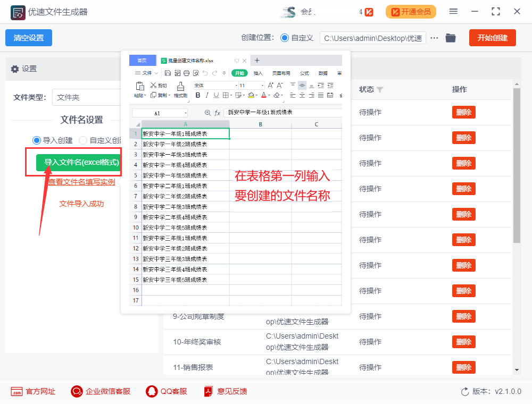Click the three-dots browse icon

[434, 38]
